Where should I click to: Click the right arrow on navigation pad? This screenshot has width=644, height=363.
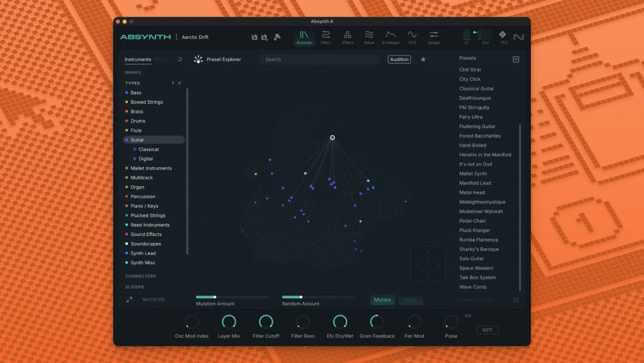439,264
